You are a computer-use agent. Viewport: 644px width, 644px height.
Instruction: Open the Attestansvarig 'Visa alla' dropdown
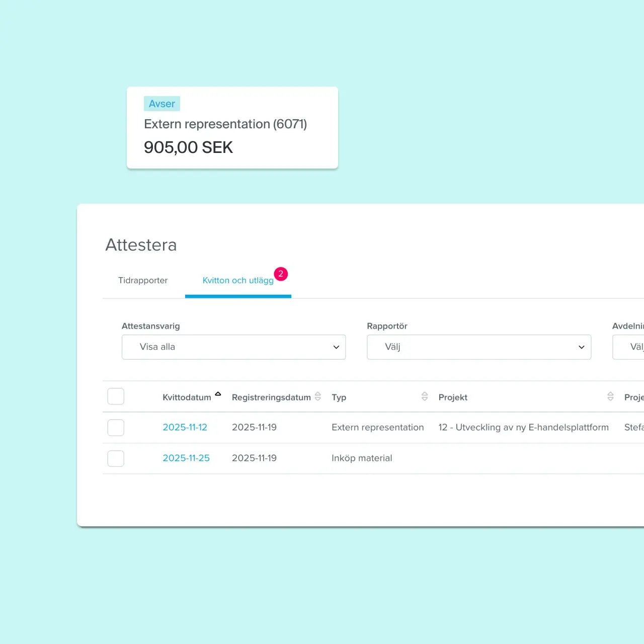coord(233,347)
